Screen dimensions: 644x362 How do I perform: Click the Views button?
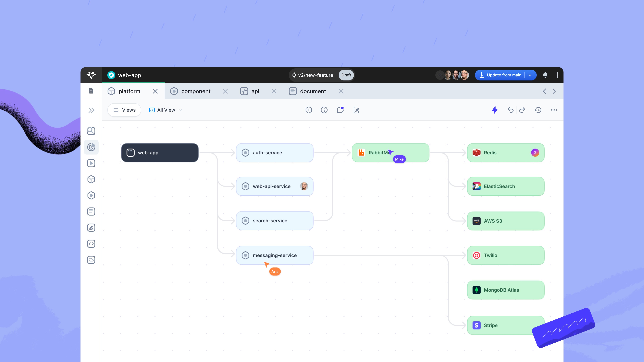[x=124, y=110]
